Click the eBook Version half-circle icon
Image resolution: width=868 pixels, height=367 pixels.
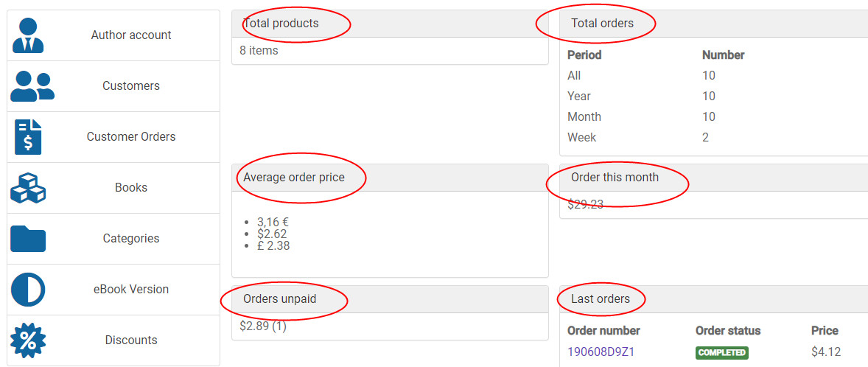coord(28,290)
